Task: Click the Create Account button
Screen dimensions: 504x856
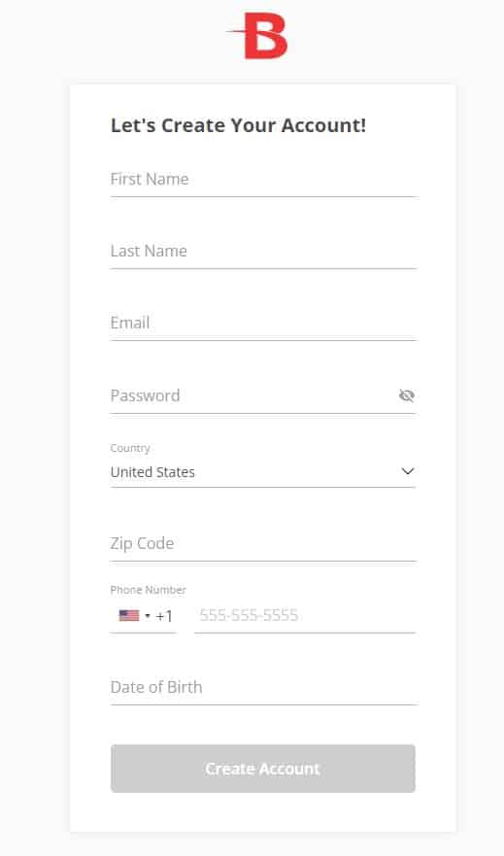Action: (x=263, y=769)
